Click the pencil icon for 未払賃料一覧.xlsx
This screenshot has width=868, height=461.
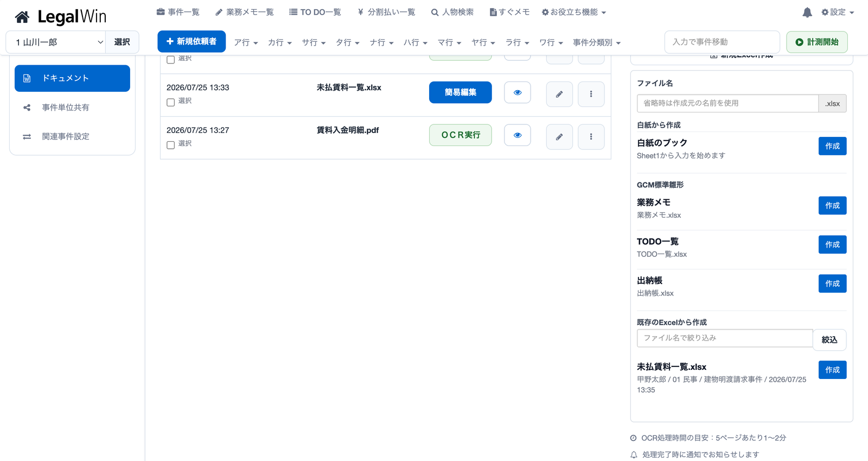tap(559, 94)
